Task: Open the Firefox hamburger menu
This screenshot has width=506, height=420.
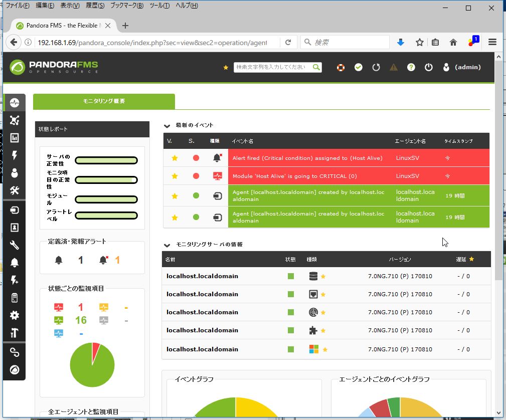Action: 492,42
